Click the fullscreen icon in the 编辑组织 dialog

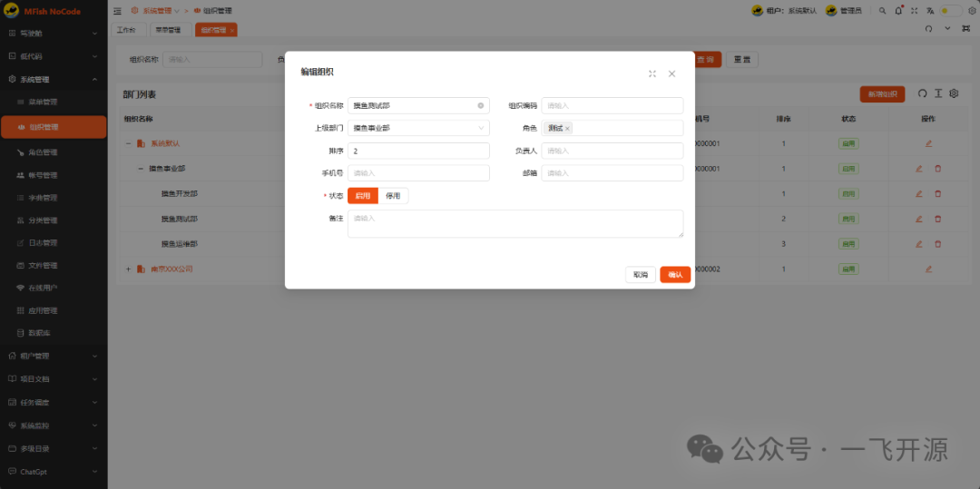[x=652, y=73]
